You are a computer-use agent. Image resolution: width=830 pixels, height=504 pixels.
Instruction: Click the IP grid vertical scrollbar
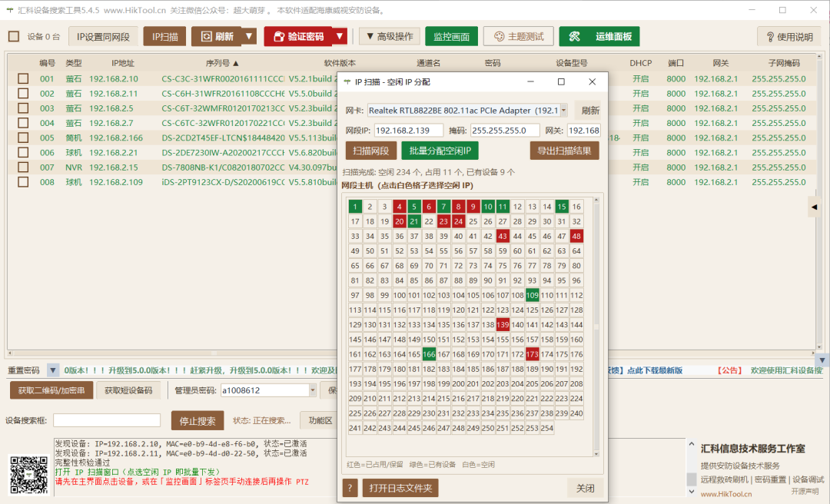click(x=596, y=327)
